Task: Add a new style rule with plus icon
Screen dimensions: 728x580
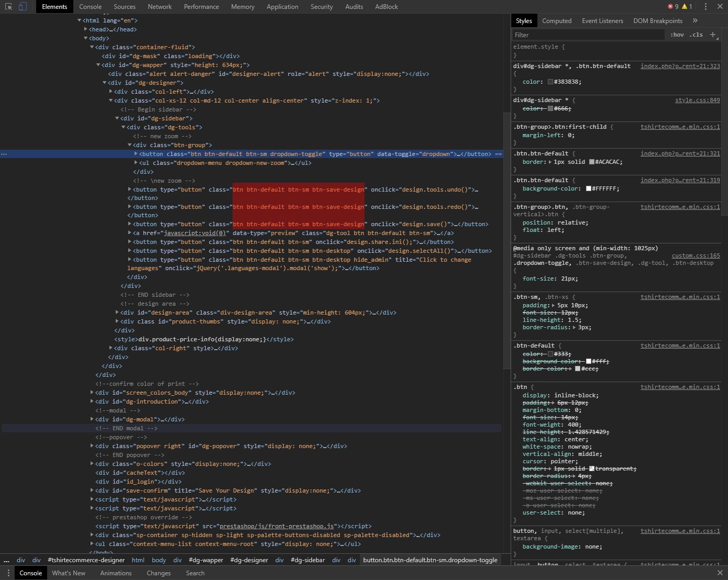Action: click(713, 35)
